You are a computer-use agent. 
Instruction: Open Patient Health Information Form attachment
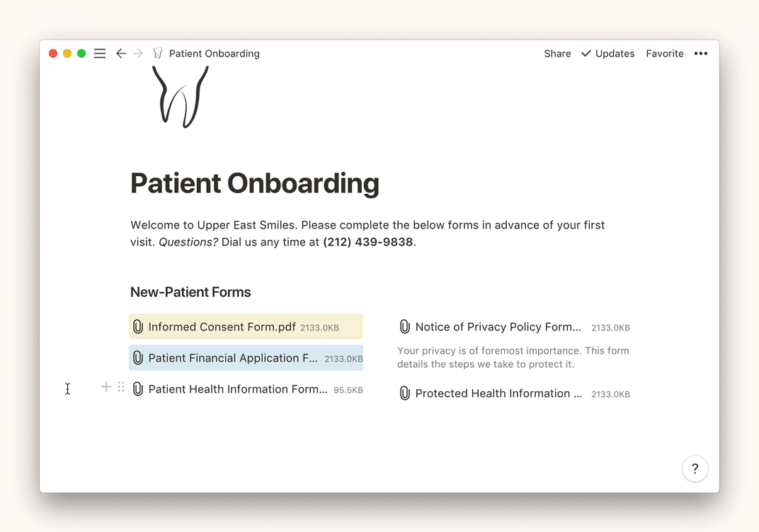pos(237,389)
